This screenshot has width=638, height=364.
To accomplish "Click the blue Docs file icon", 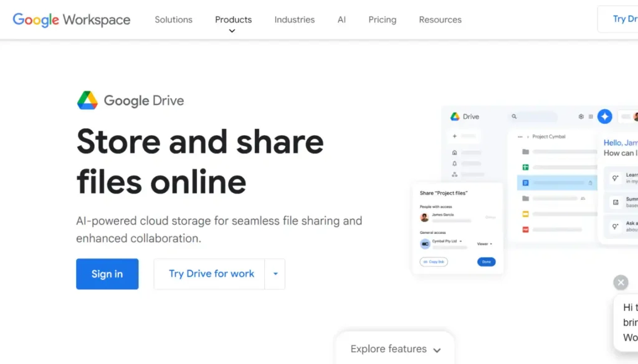I will tap(526, 183).
